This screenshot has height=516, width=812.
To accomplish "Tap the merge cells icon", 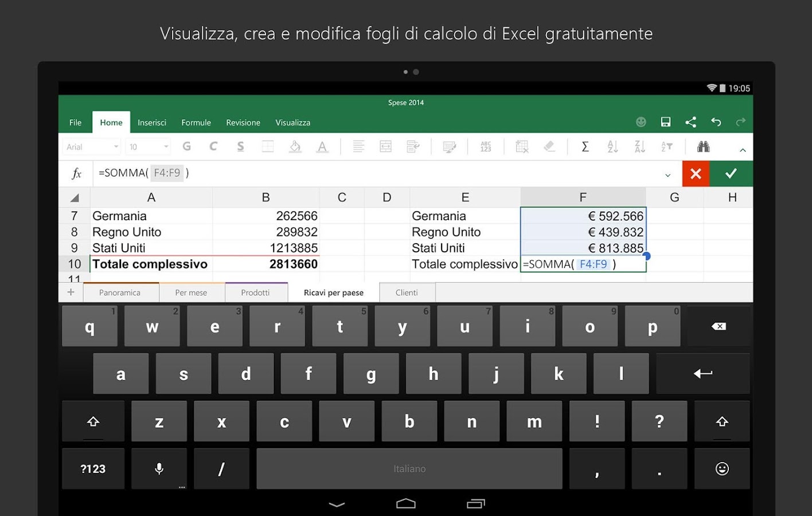I will 386,147.
